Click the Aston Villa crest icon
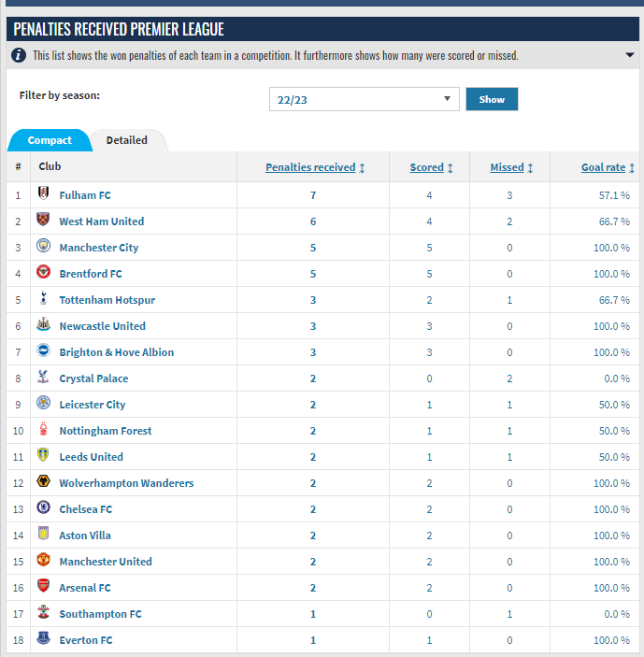 pos(43,533)
